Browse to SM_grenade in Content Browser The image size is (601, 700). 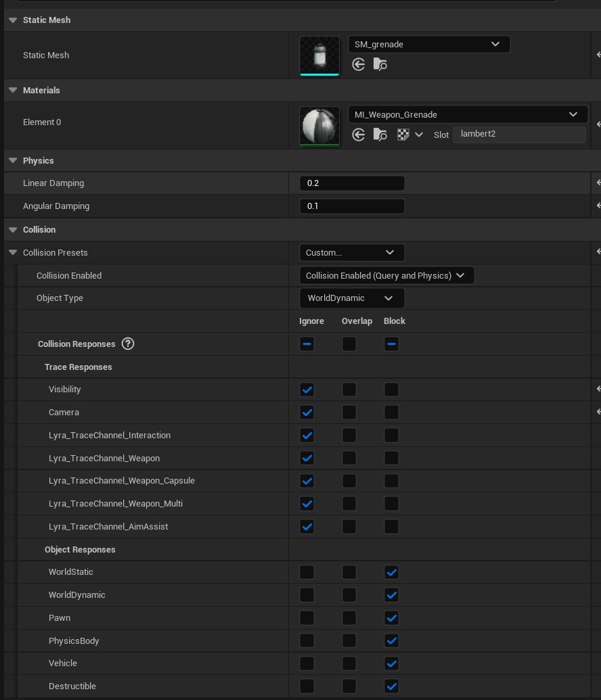coord(380,64)
